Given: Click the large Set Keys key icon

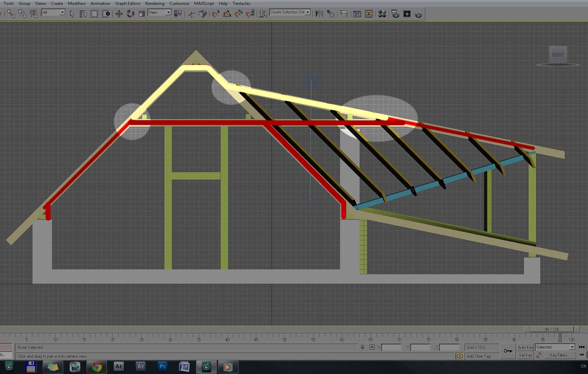Looking at the screenshot, I should pyautogui.click(x=508, y=351).
